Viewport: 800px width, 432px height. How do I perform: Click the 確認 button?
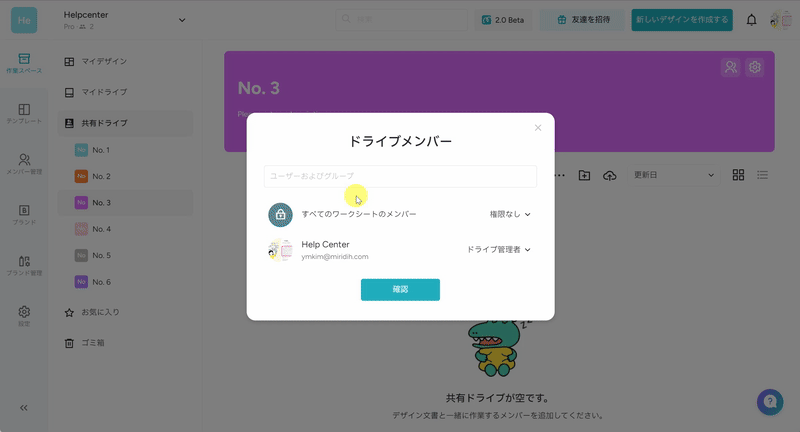[400, 290]
